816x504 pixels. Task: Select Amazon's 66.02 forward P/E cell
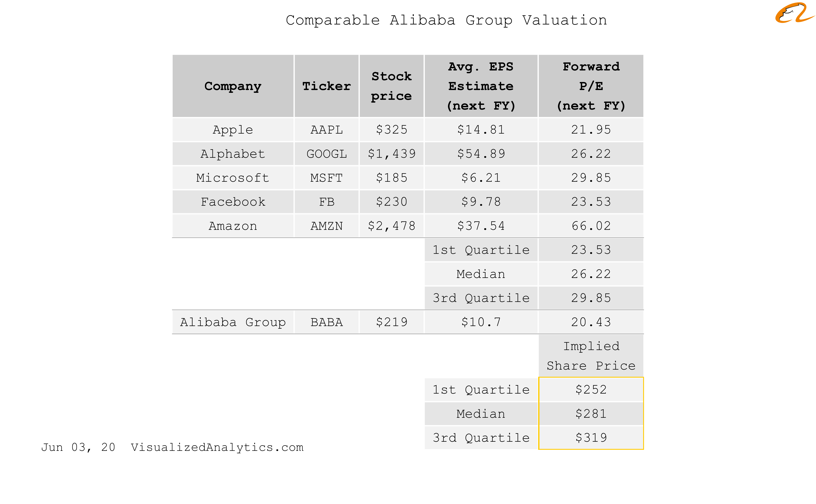point(591,226)
